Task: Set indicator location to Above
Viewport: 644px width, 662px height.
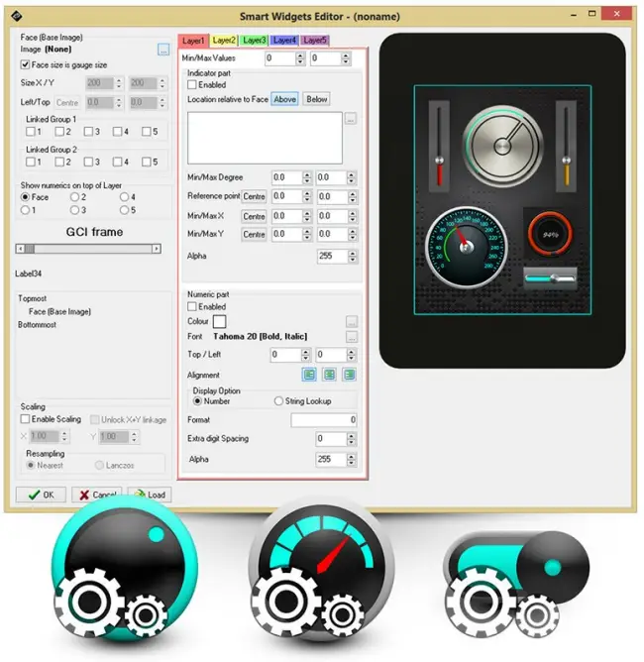Action: (x=285, y=99)
